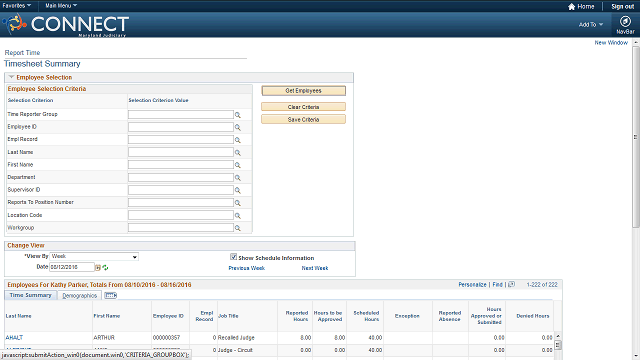Viewport: 640px width, 360px height.
Task: Go to Next Week
Action: click(315, 268)
